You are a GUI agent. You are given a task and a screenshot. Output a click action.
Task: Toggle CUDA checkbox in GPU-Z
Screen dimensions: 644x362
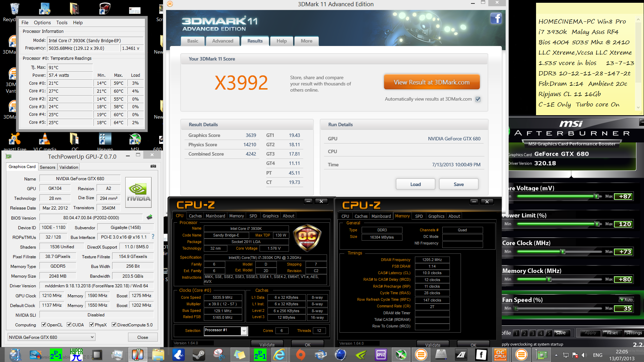[x=69, y=325]
